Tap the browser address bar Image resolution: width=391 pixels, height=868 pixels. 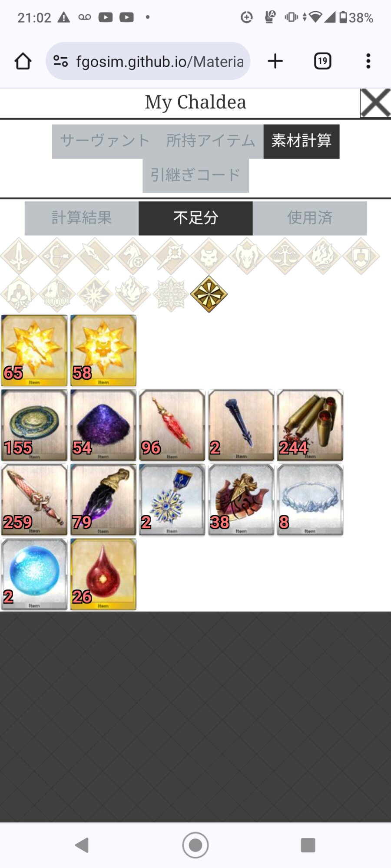click(x=148, y=61)
